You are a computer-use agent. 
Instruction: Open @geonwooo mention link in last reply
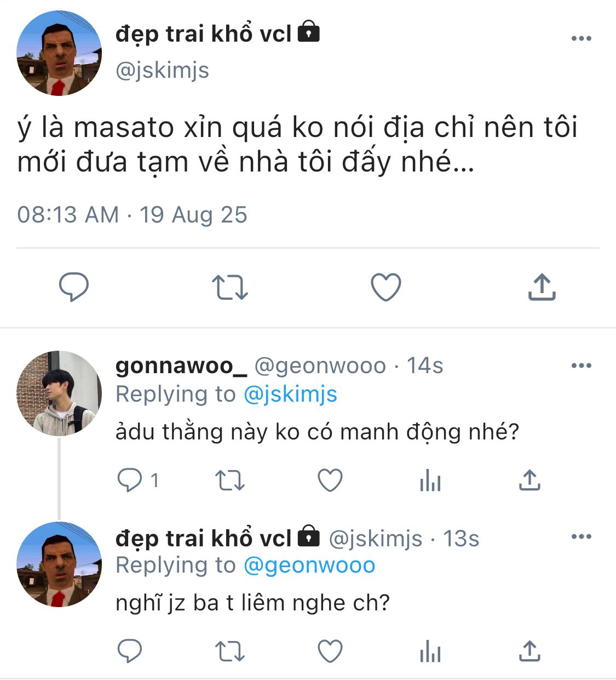309,565
